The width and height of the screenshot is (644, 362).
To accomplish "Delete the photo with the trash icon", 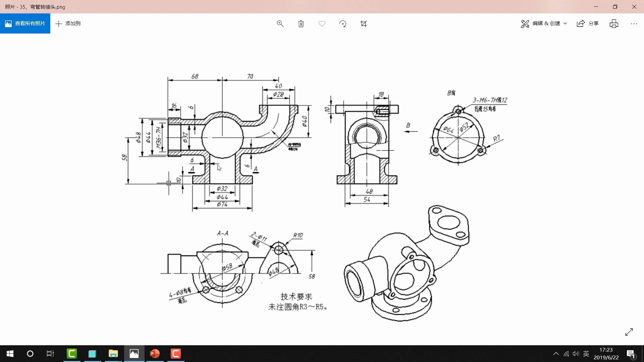I will click(301, 24).
